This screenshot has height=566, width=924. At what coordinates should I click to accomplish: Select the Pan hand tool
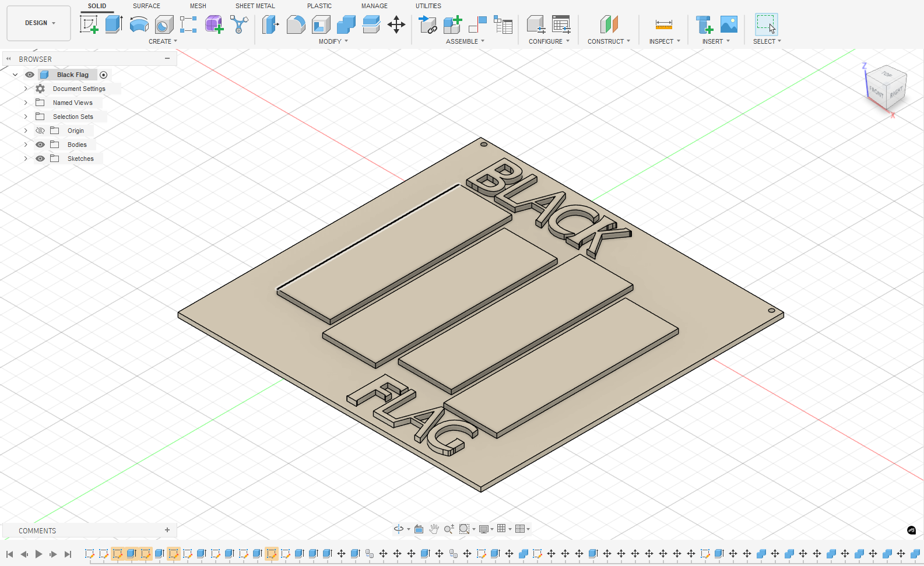(x=434, y=529)
